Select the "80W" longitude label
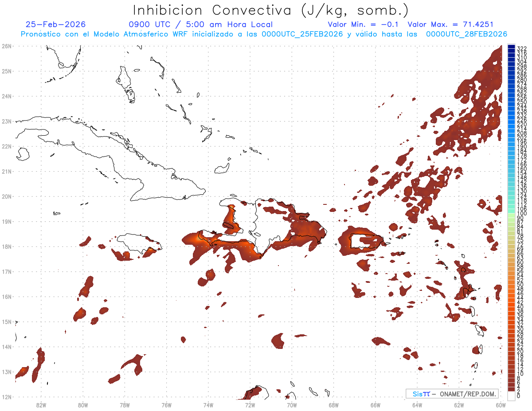The width and height of the screenshot is (532, 411). [83, 405]
